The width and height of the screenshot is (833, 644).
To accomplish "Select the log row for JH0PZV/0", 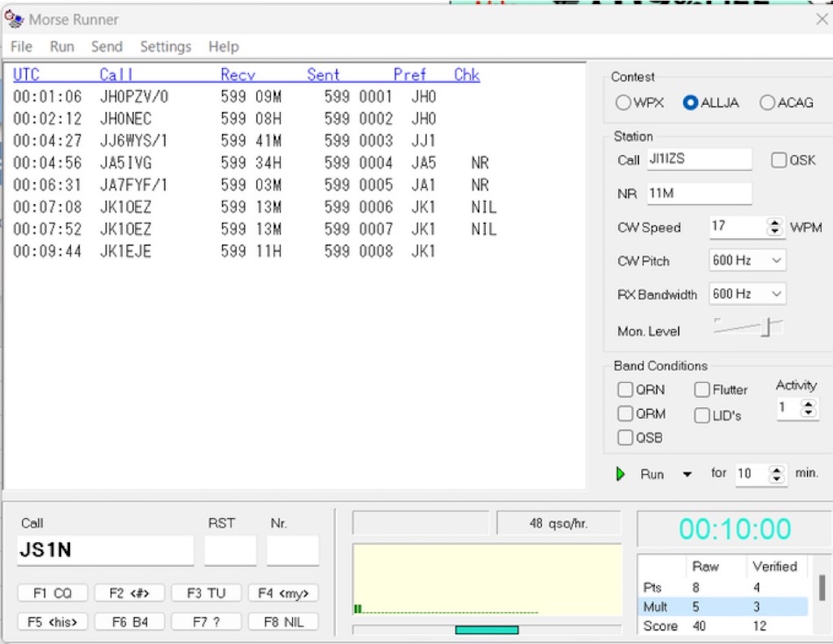I will (294, 97).
